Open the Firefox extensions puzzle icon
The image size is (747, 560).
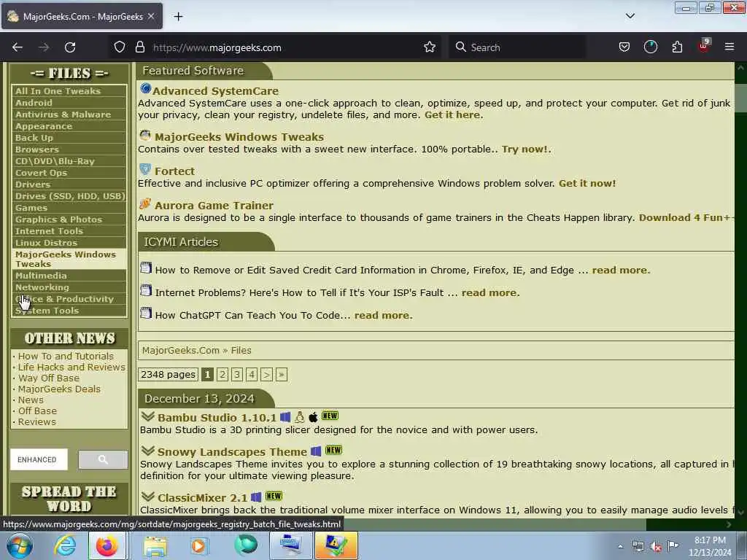pyautogui.click(x=677, y=47)
